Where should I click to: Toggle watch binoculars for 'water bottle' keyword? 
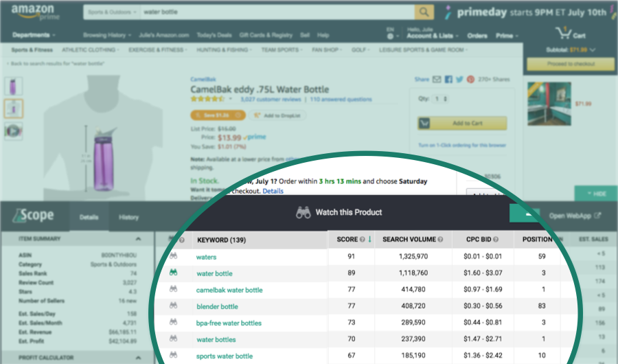174,273
